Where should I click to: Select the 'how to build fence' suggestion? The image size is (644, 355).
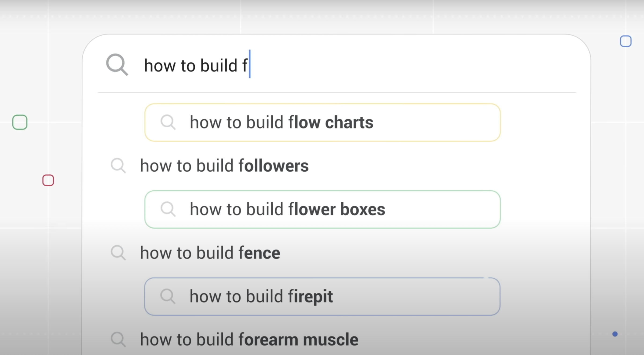tap(210, 253)
